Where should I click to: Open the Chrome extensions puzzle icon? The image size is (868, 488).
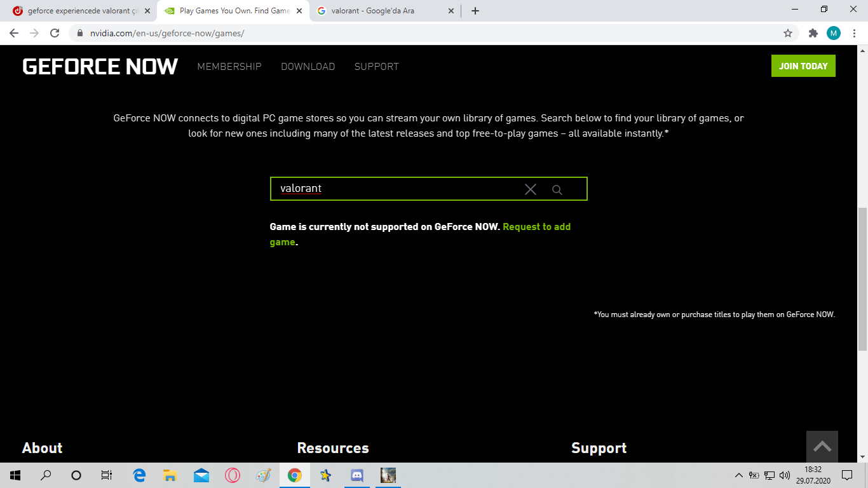(x=813, y=33)
